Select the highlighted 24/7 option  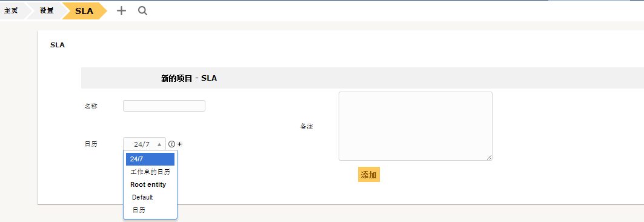(150, 159)
